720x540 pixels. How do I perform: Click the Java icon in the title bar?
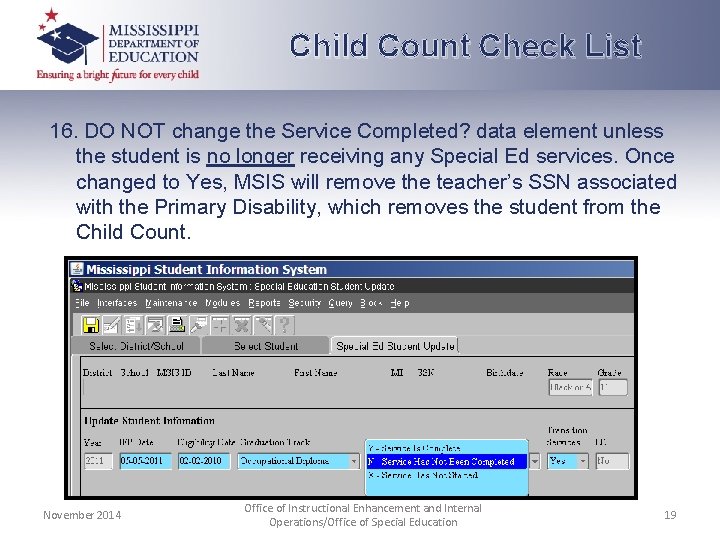coord(77,269)
